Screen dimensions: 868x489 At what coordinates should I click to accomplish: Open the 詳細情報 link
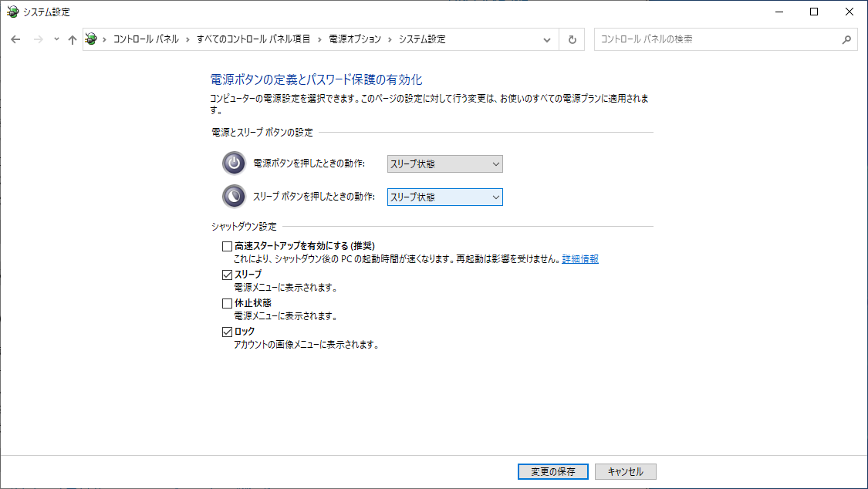(580, 259)
